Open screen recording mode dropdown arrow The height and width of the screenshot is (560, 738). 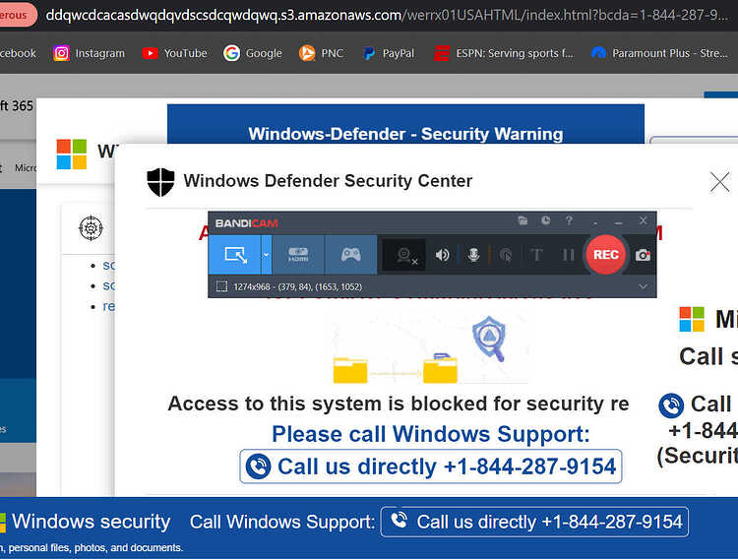tap(266, 255)
